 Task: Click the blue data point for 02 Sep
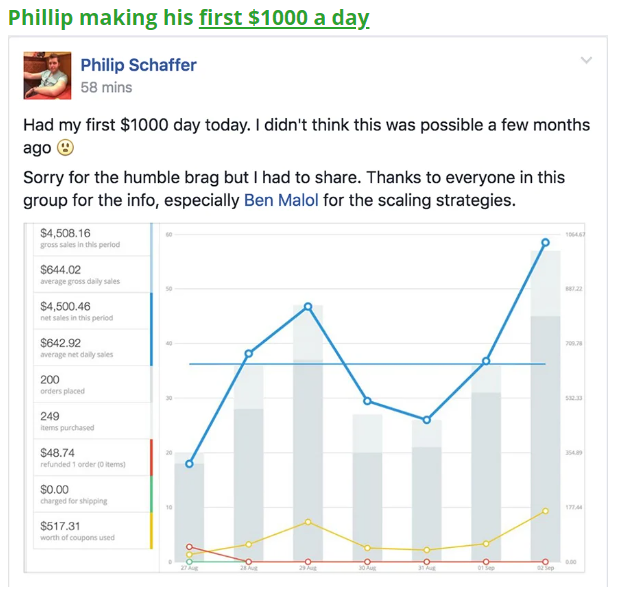point(545,242)
